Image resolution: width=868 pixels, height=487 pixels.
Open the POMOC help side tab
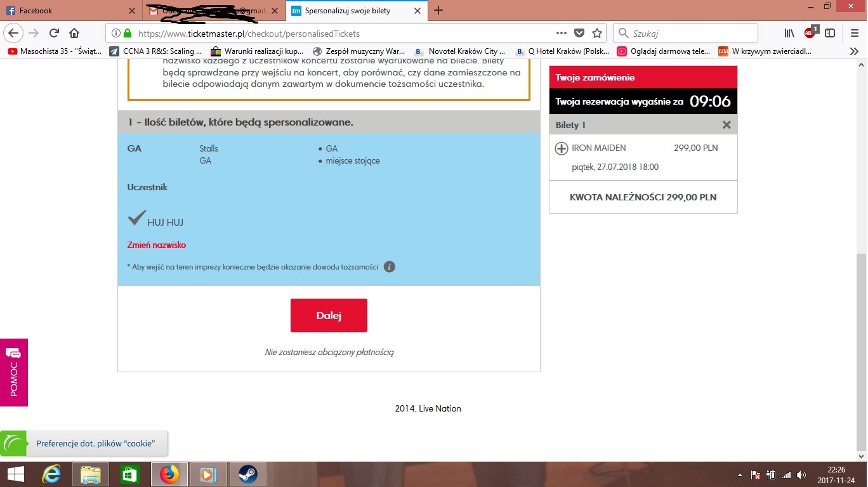point(13,372)
